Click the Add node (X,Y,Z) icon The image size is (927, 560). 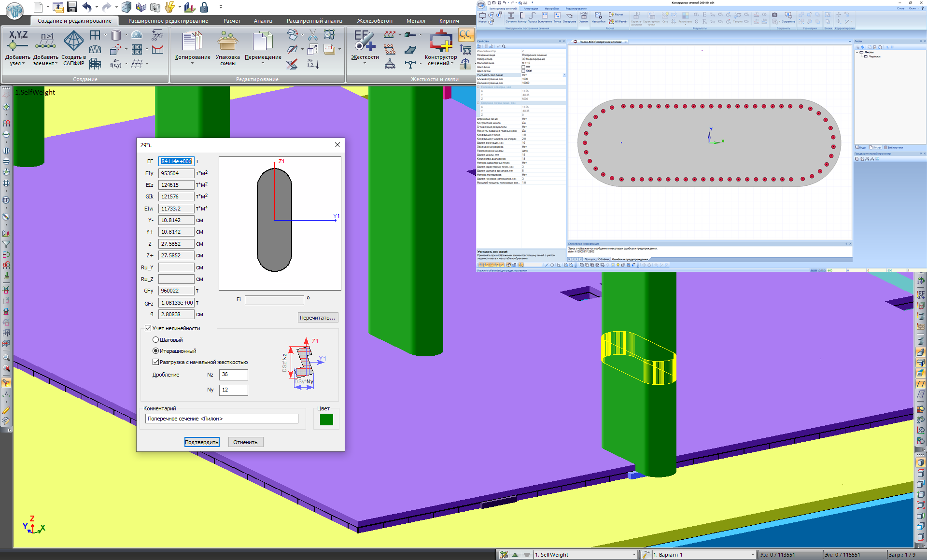coord(18,42)
